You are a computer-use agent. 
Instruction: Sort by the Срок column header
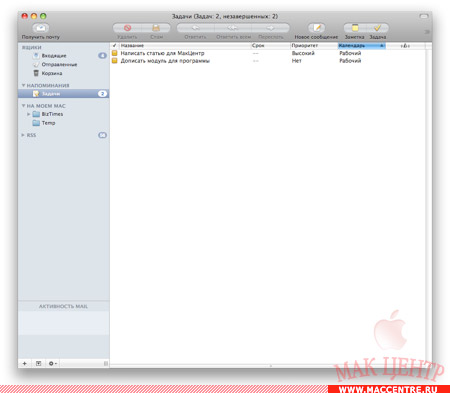coord(271,45)
